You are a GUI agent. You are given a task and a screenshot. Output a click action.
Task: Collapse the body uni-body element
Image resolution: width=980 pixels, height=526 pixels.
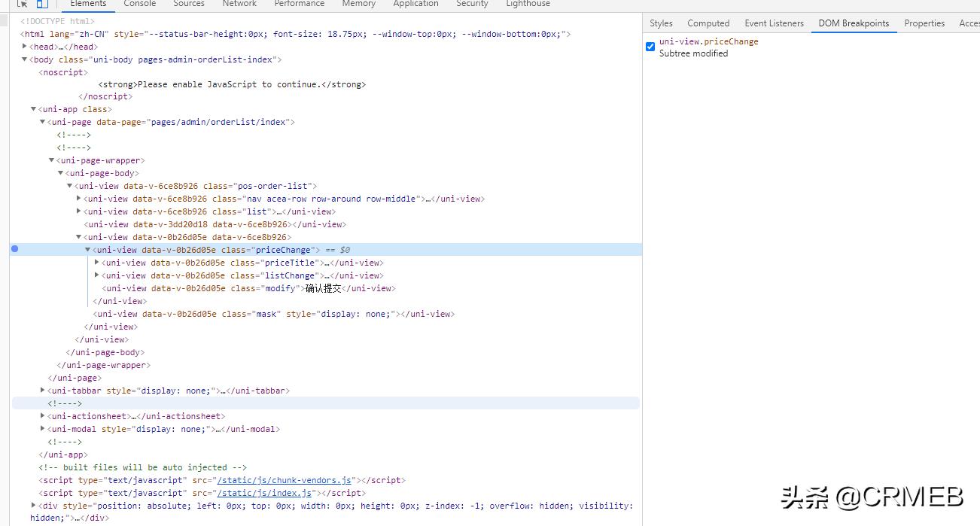click(x=25, y=59)
